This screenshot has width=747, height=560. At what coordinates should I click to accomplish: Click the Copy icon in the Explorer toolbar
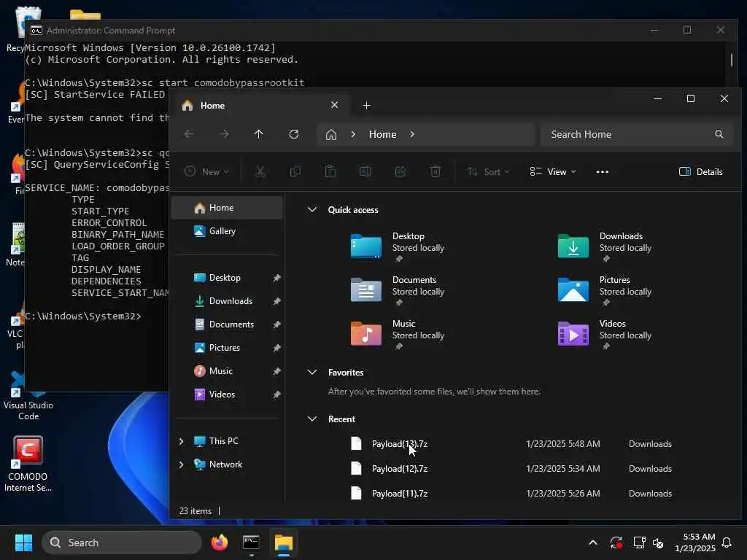point(295,172)
